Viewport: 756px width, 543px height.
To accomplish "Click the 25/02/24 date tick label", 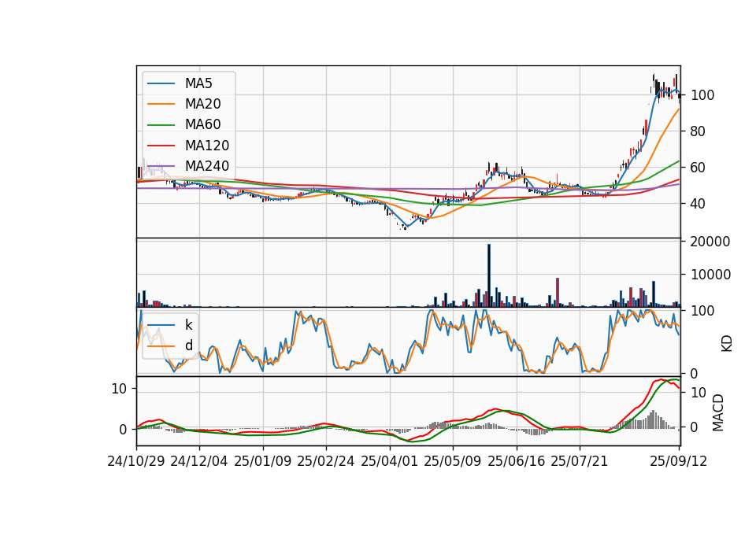I will point(326,461).
